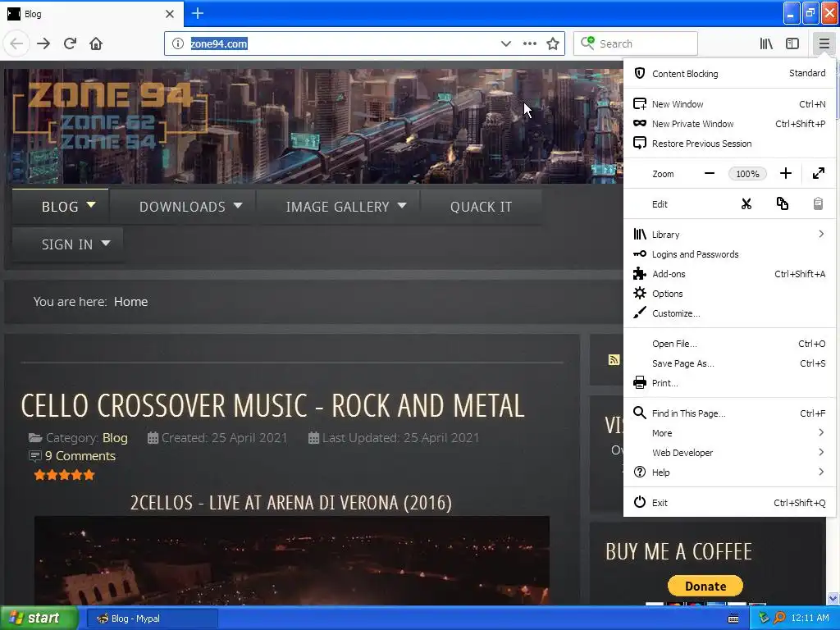
Task: Click the forward navigation arrow
Action: (43, 43)
